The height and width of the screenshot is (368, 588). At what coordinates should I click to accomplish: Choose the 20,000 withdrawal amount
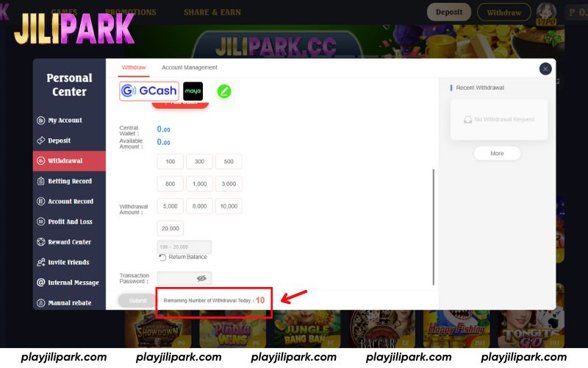(x=171, y=228)
